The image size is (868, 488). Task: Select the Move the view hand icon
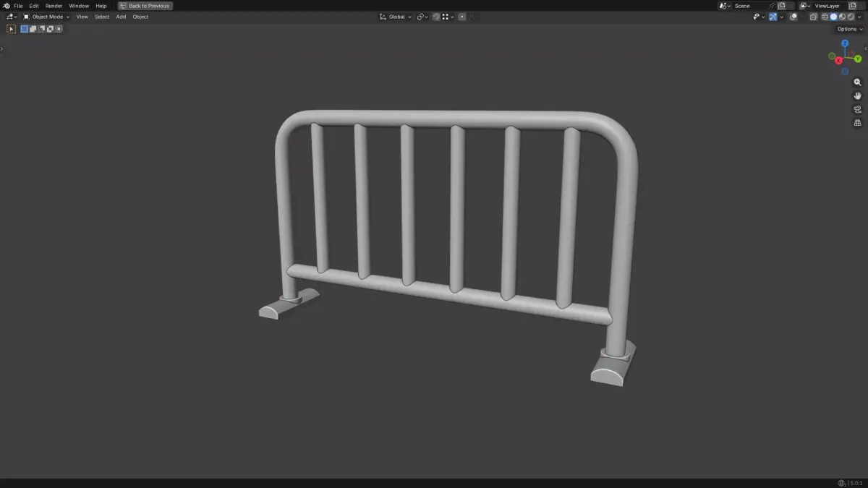[x=857, y=95]
